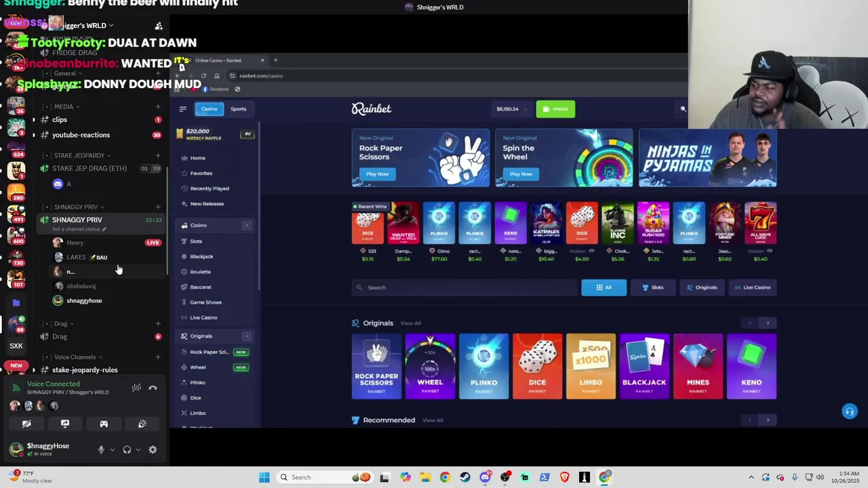
Task: Open the Discord soundboard
Action: [x=142, y=424]
